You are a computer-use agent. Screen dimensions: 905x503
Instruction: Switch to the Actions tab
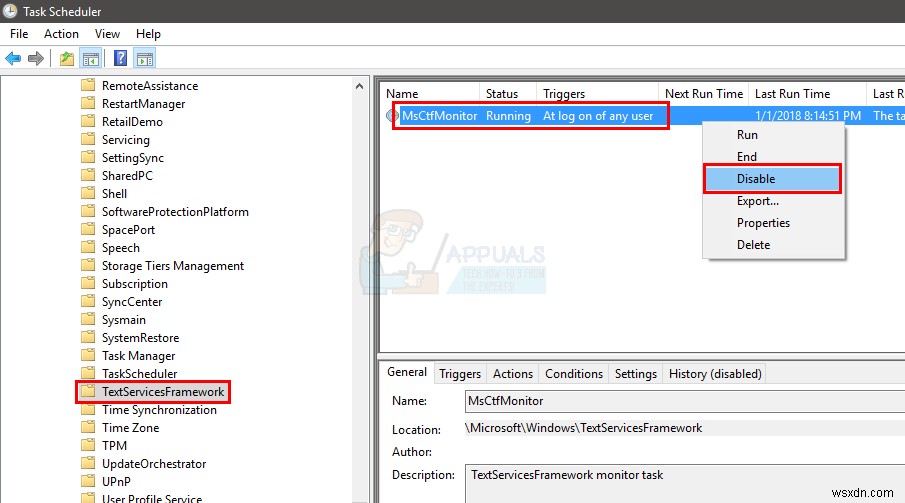513,374
